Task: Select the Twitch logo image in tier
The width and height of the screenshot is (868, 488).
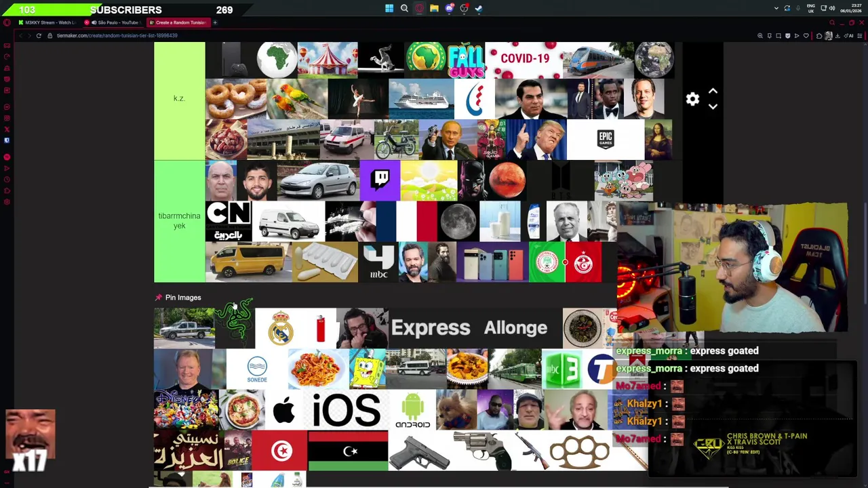Action: point(380,180)
